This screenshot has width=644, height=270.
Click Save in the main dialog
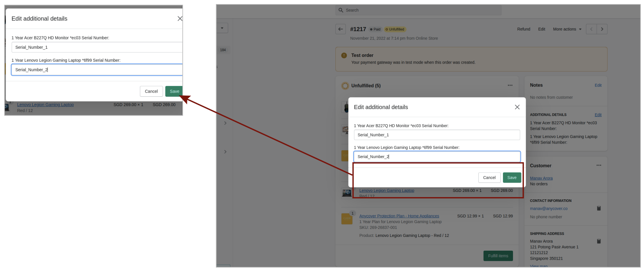point(512,178)
